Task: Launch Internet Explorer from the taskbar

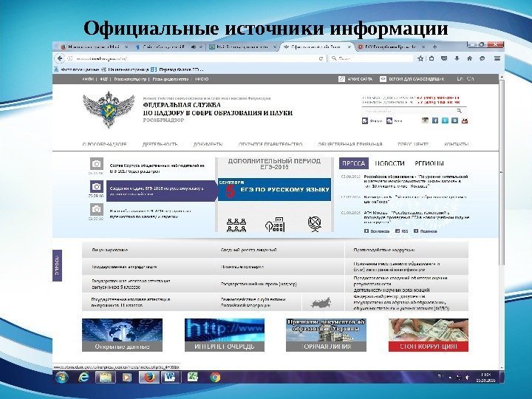Action: coord(83,378)
